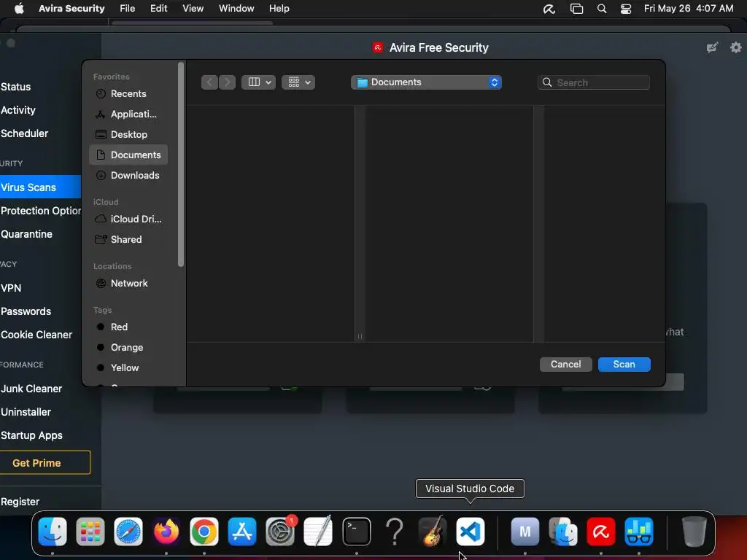This screenshot has height=560, width=747.
Task: Open the Apple menu
Action: pos(19,9)
